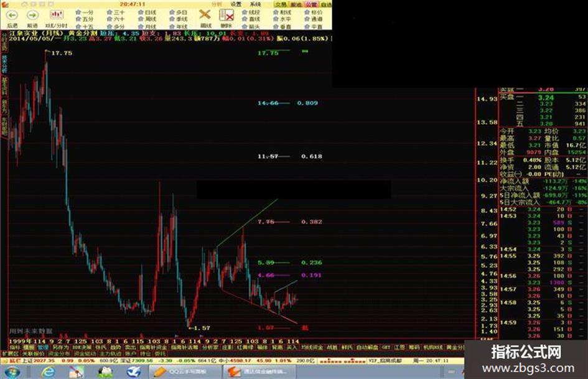Select the 一分 one-minute period
Screen dimensions: 588x379
click(85, 12)
